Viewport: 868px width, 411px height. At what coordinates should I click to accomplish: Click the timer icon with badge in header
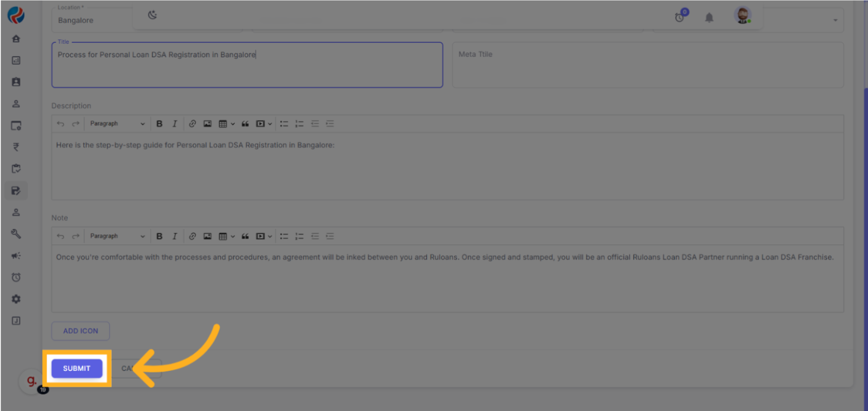tap(679, 18)
